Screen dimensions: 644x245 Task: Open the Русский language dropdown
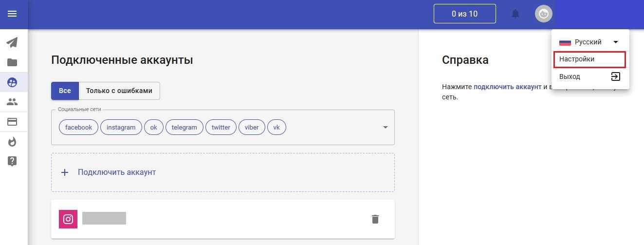589,42
